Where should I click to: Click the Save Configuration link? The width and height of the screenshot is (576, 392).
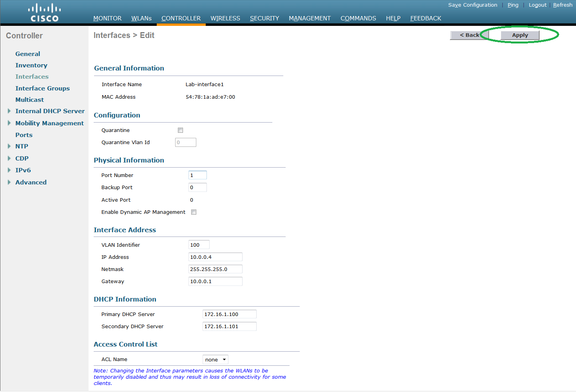(473, 5)
